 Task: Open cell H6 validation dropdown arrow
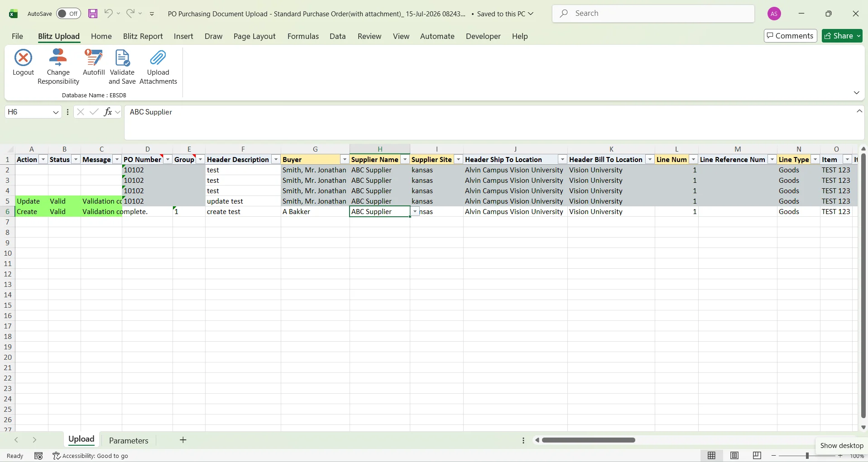pos(415,212)
